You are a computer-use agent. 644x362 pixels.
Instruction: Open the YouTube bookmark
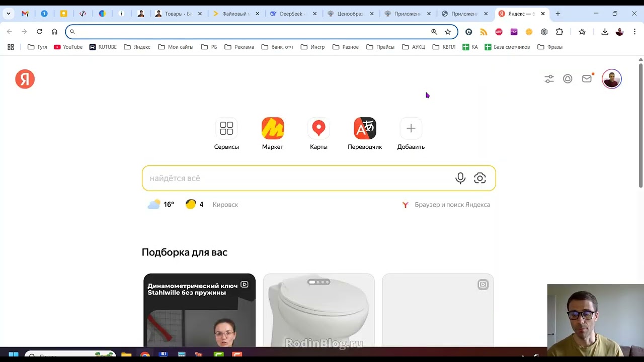click(68, 47)
